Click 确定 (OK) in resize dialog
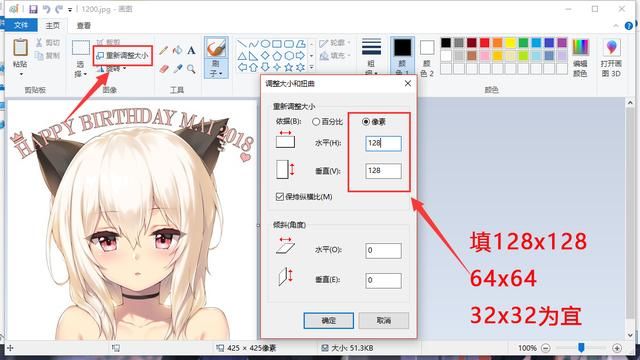This screenshot has height=360, width=640. point(329,320)
